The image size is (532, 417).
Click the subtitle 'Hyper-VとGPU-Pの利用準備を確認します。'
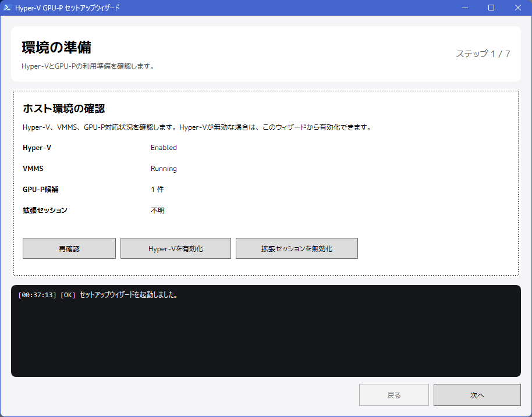(88, 66)
